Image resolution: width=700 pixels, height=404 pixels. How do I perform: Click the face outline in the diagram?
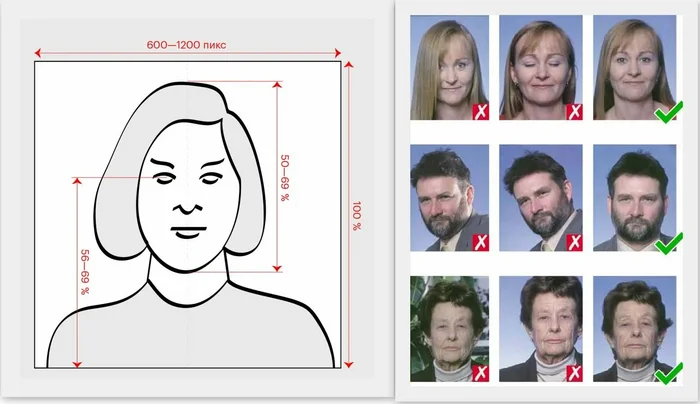click(x=188, y=196)
